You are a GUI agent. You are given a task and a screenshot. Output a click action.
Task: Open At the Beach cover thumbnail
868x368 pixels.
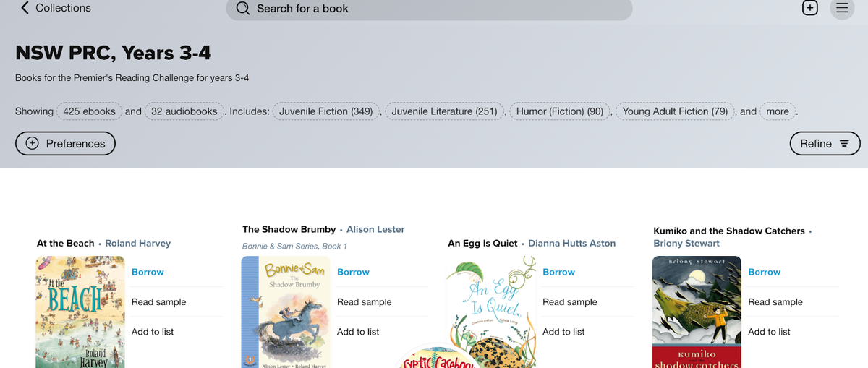coord(80,312)
